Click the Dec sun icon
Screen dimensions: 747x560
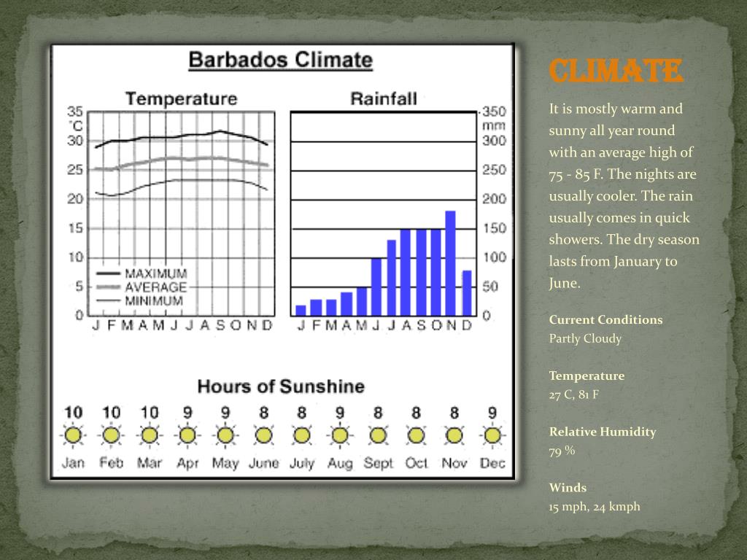(x=492, y=435)
